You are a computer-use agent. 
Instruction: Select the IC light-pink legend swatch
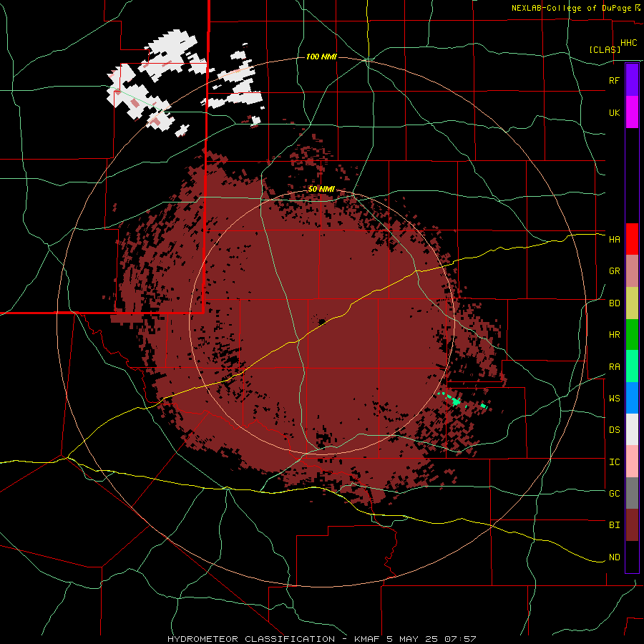(632, 462)
